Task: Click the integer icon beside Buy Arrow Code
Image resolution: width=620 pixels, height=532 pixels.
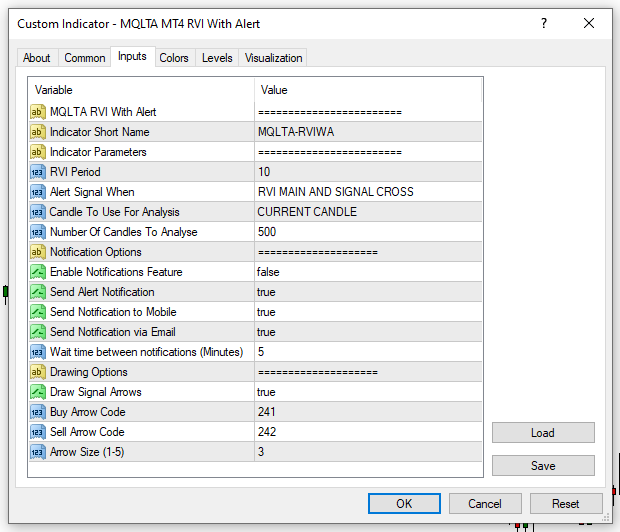Action: 38,412
